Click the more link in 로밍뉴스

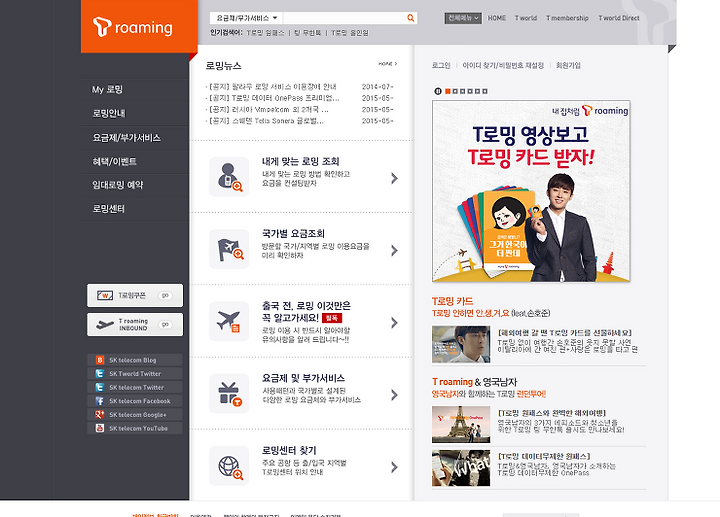[x=388, y=64]
